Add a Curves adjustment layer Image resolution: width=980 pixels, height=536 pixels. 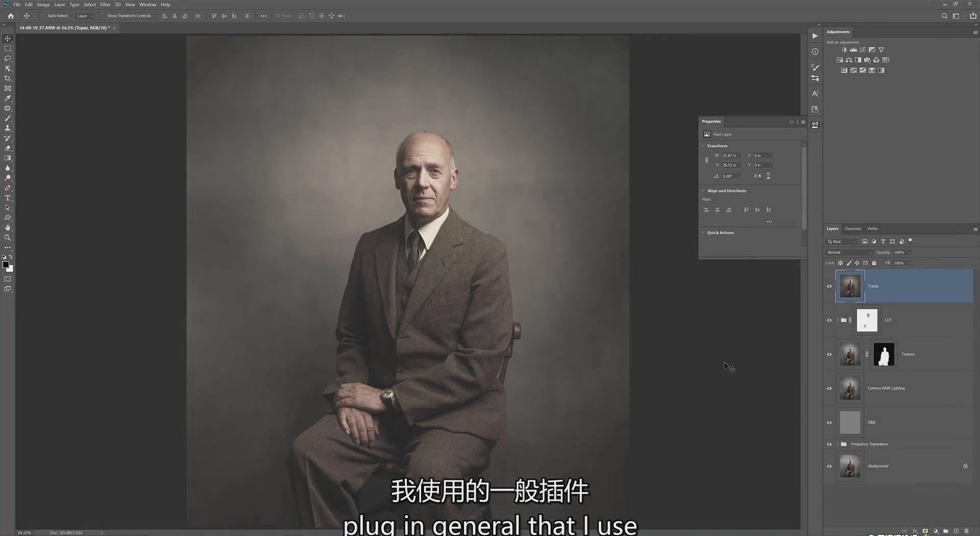coord(862,50)
